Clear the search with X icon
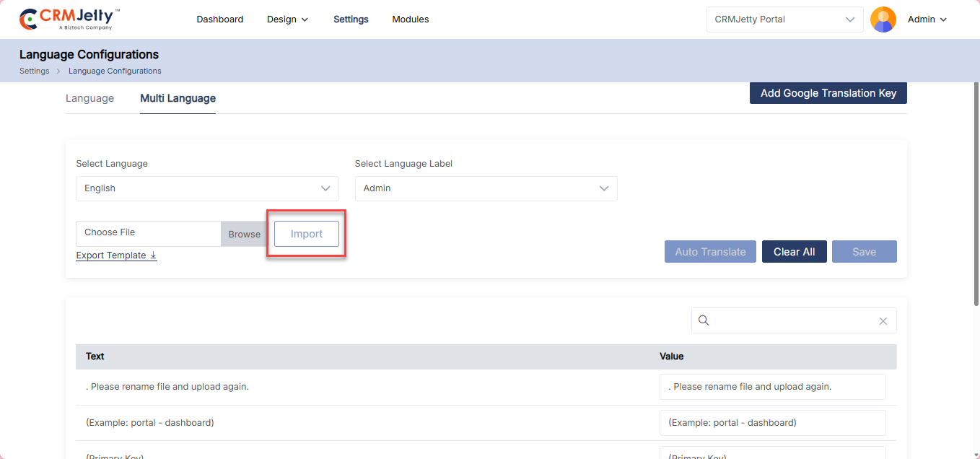 pos(883,321)
